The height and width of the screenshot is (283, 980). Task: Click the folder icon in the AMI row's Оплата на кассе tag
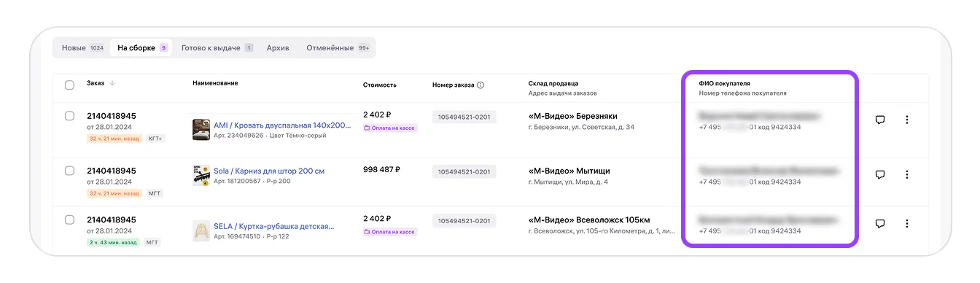pyautogui.click(x=367, y=128)
